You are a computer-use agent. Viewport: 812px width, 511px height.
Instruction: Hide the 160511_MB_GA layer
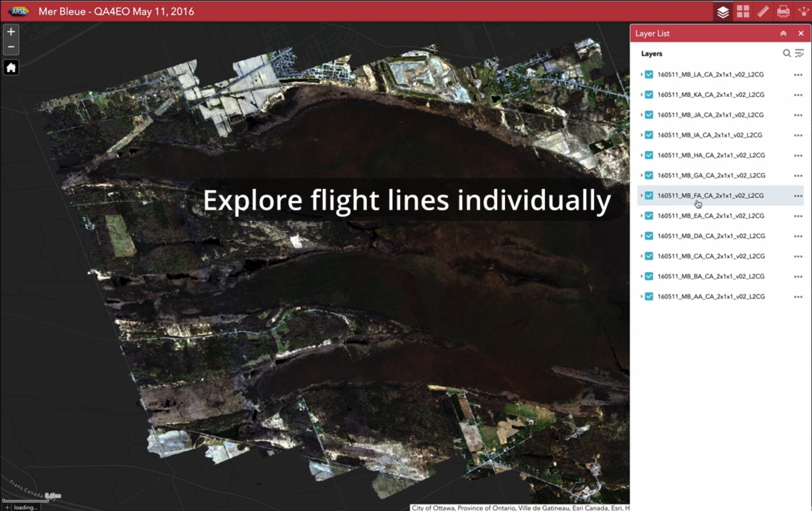(649, 175)
